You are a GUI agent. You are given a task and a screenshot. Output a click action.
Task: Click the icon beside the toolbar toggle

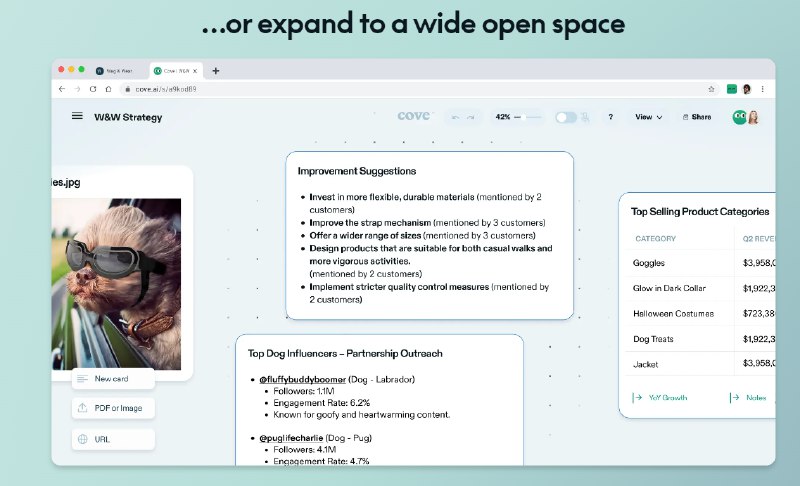point(585,117)
